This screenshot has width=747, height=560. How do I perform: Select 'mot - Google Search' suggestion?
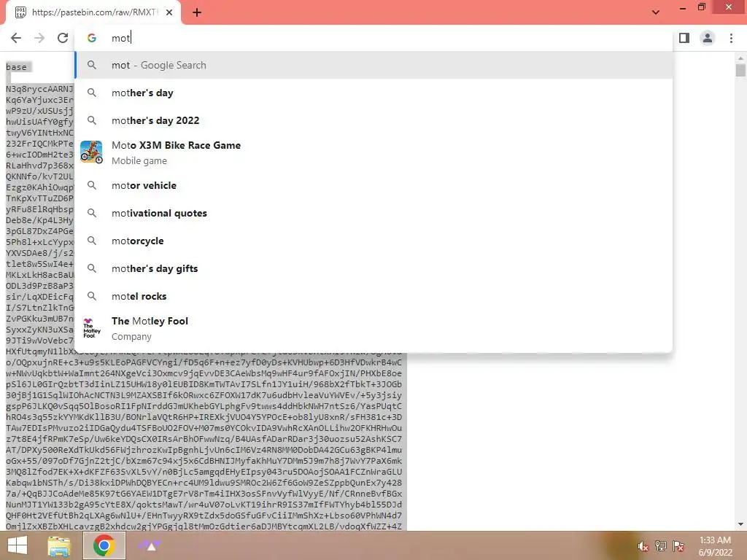coord(374,65)
